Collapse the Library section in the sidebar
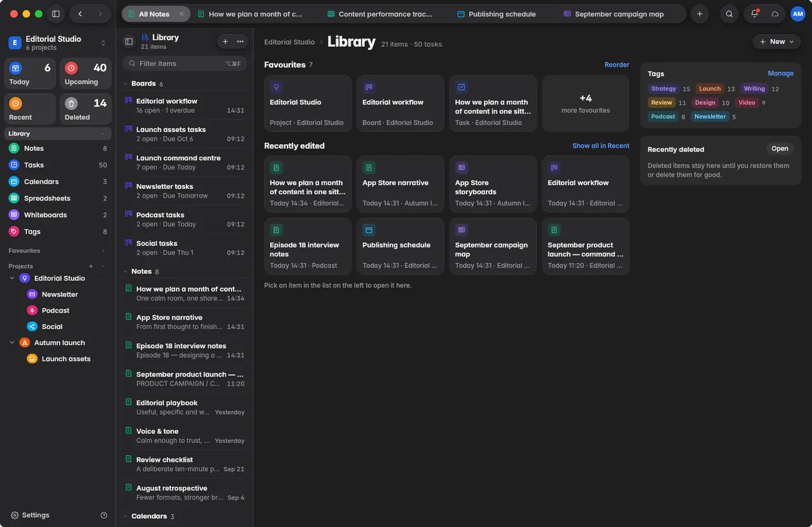812x527 pixels. pyautogui.click(x=103, y=134)
